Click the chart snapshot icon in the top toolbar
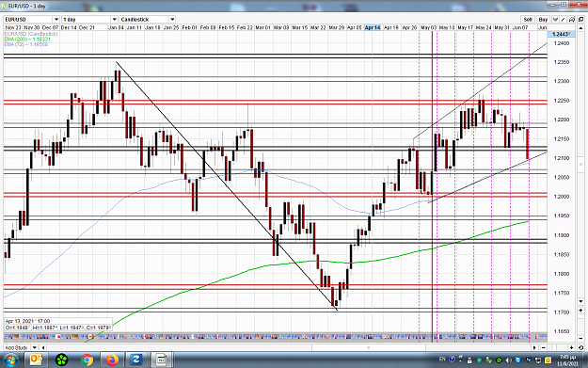Image resolution: width=588 pixels, height=368 pixels. [x=571, y=20]
